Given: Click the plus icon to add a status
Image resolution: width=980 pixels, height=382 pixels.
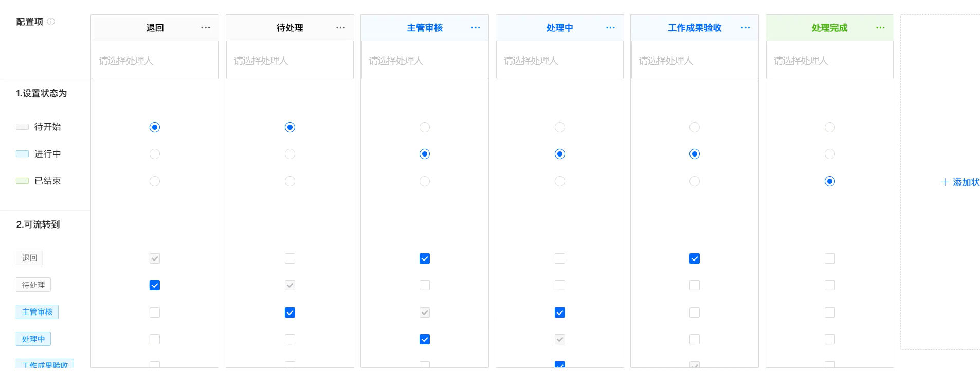Looking at the screenshot, I should coord(945,182).
